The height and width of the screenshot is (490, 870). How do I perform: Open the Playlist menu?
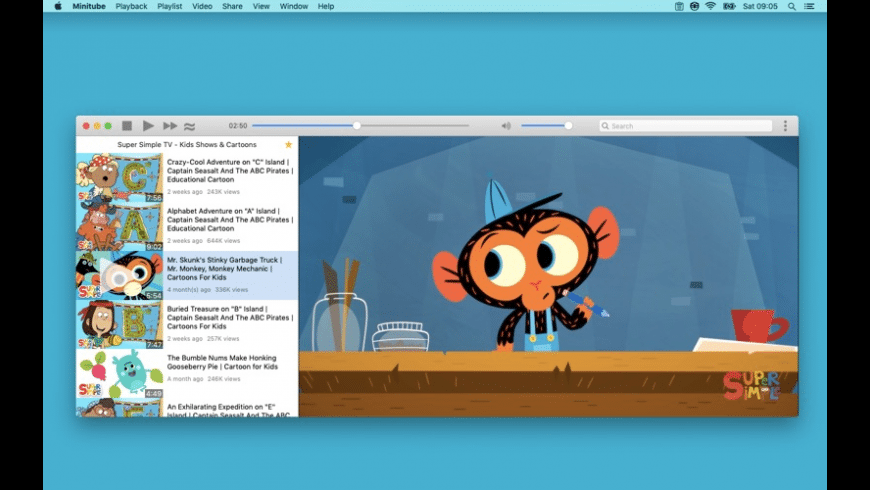pos(170,6)
